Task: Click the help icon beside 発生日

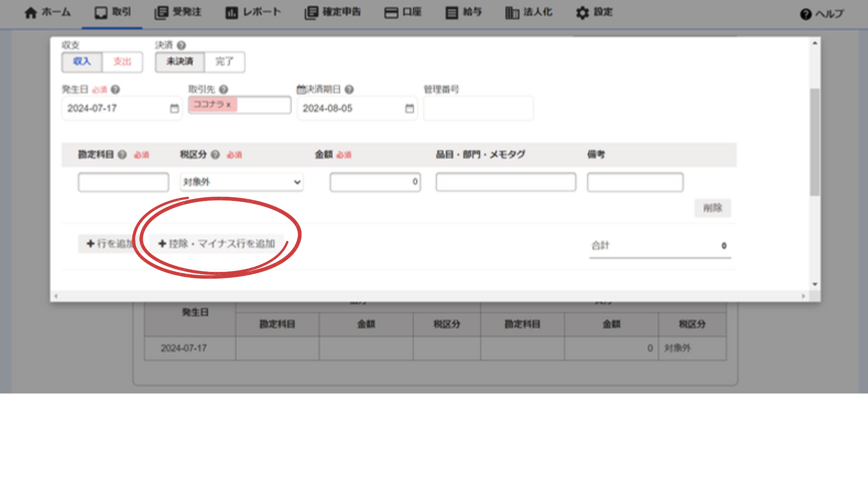Action: (115, 89)
